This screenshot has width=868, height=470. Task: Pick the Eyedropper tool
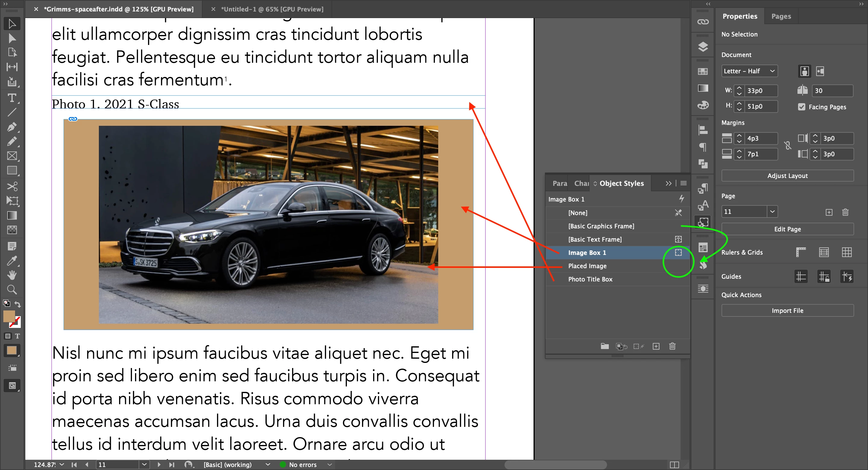[12, 261]
